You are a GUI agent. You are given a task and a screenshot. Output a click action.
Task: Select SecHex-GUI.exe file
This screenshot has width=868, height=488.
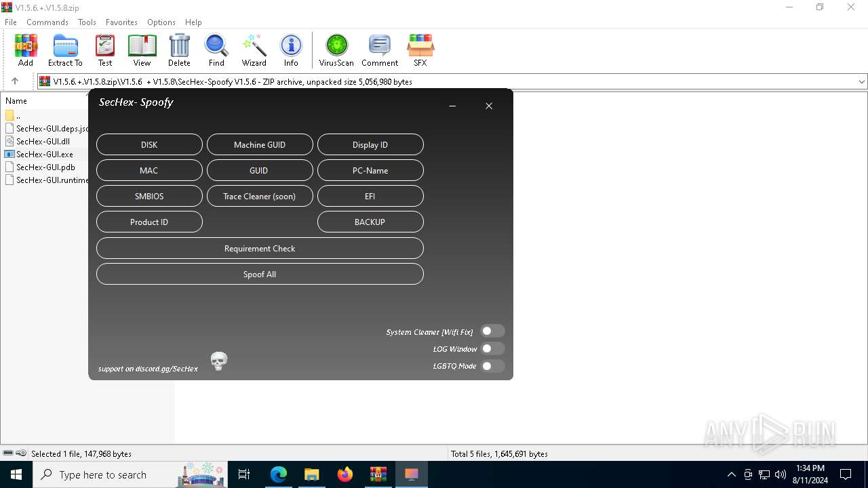pyautogui.click(x=39, y=154)
